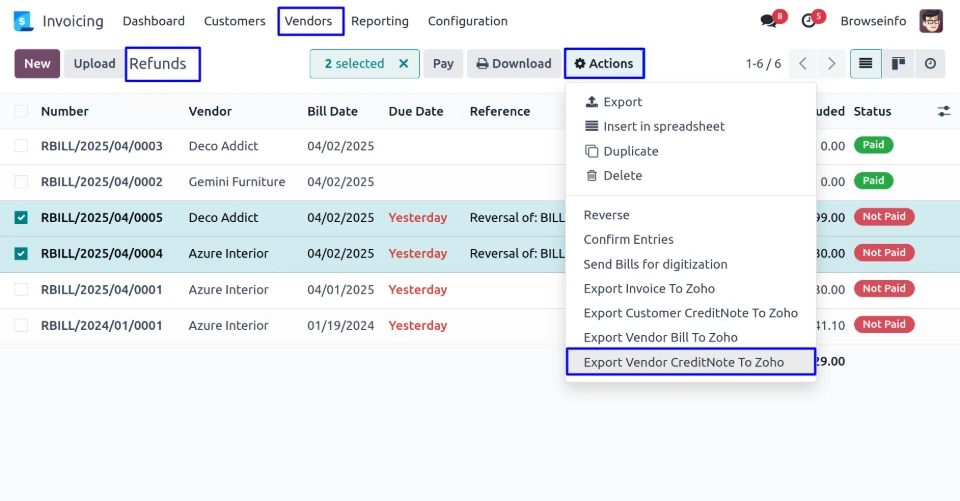The width and height of the screenshot is (960, 501).
Task: Expand the Configuration menu
Action: click(x=467, y=21)
